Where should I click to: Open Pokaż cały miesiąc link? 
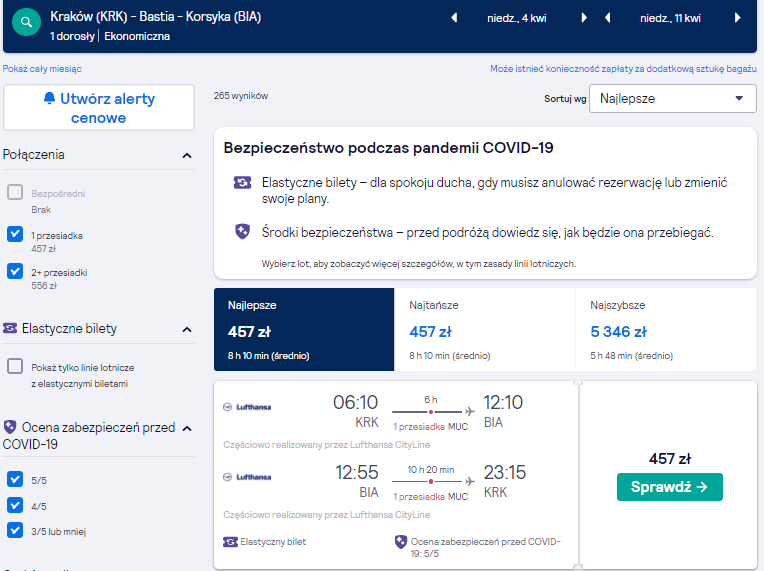[x=42, y=69]
